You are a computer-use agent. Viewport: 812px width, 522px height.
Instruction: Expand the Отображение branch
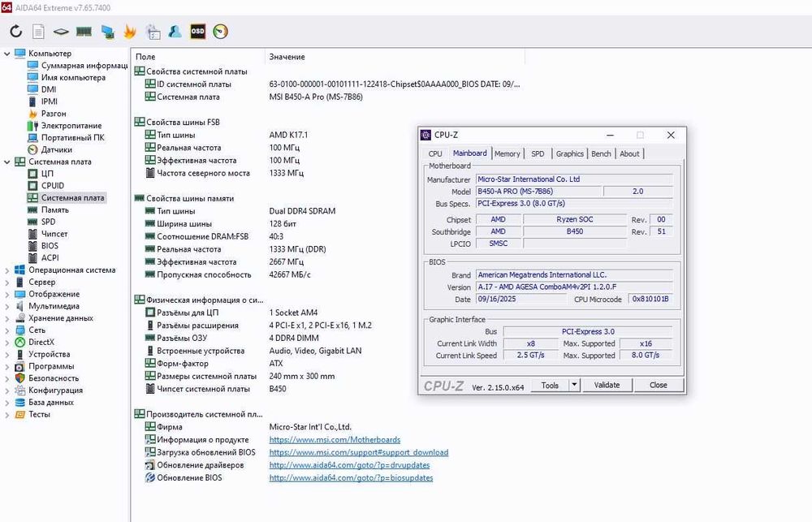6,294
